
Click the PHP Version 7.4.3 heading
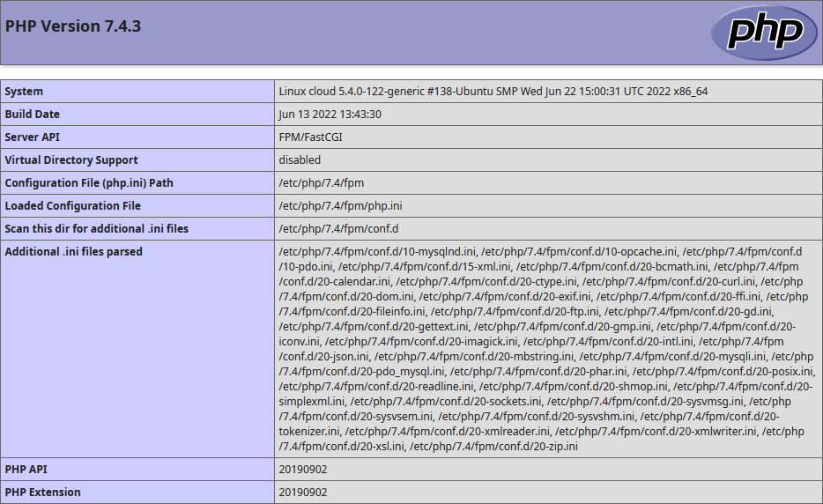click(73, 26)
